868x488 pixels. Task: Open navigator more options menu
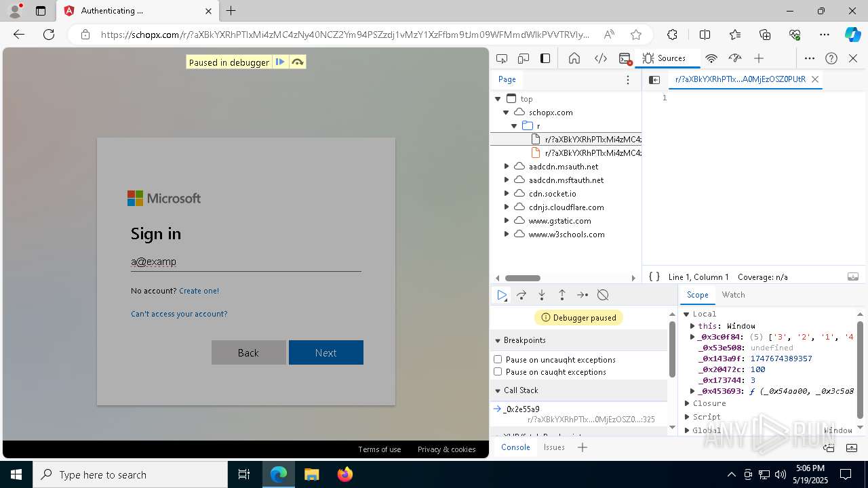628,80
